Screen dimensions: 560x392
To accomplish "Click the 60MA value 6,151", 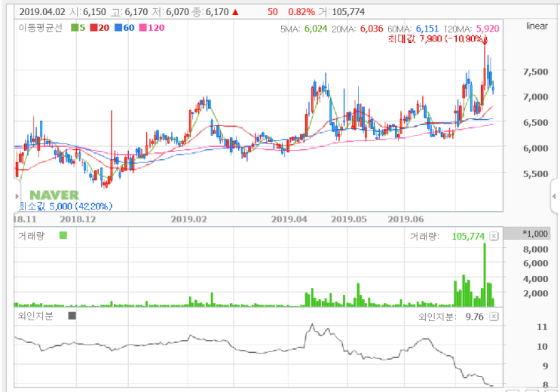I will coord(427,29).
